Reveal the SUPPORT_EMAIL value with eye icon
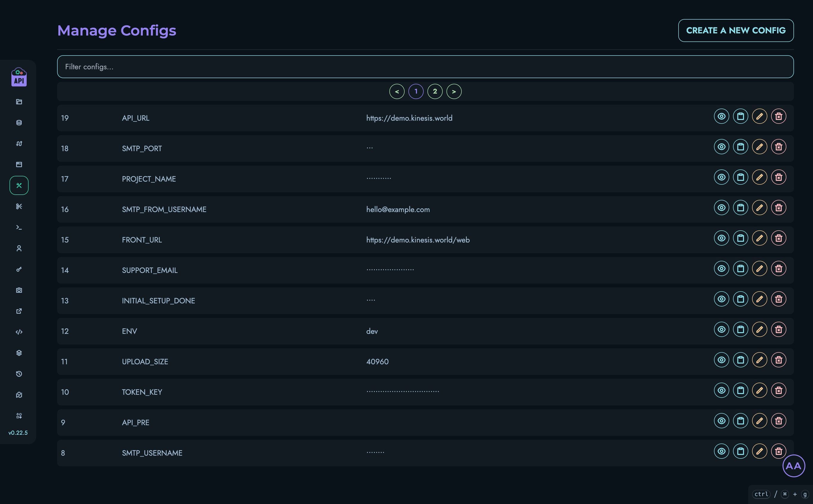The image size is (813, 504). click(x=722, y=268)
